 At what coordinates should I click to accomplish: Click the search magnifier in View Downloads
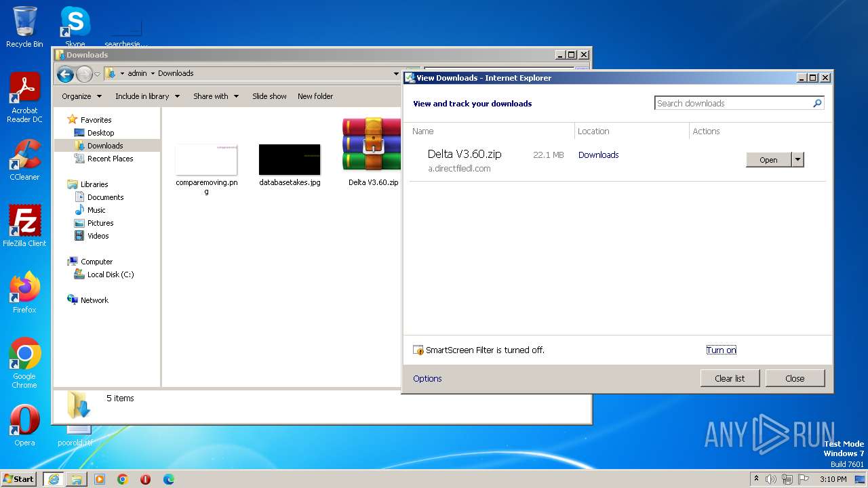(818, 103)
